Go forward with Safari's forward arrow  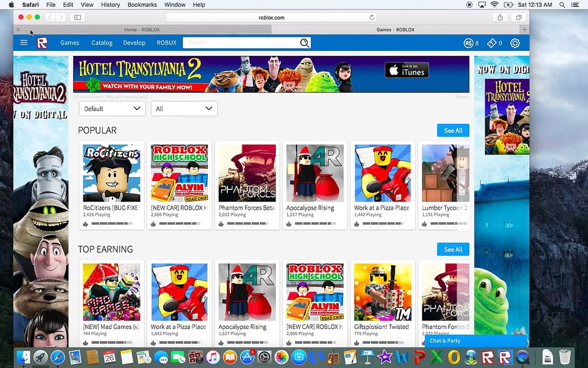point(61,17)
